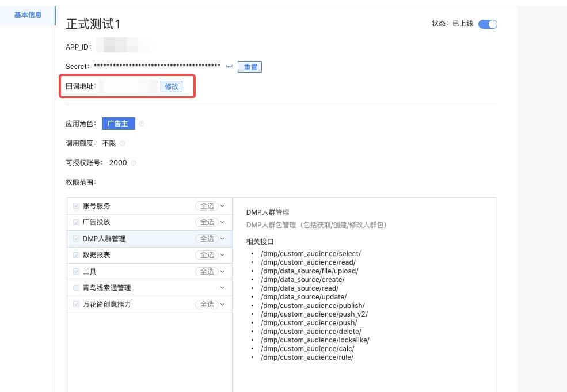This screenshot has height=392, width=567.
Task: Expand the 工具 row chevron
Action: pyautogui.click(x=223, y=271)
